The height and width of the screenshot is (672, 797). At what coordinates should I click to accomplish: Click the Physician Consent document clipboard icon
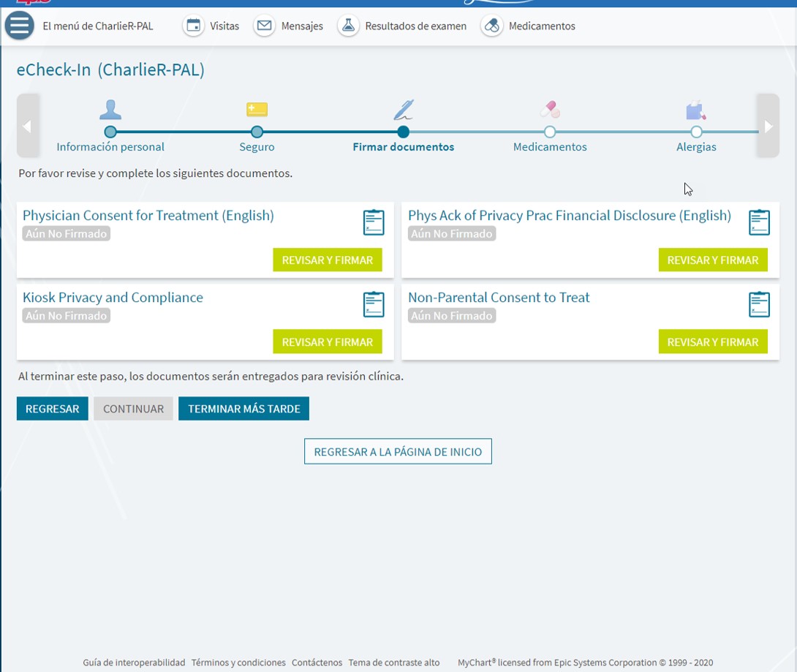click(374, 222)
